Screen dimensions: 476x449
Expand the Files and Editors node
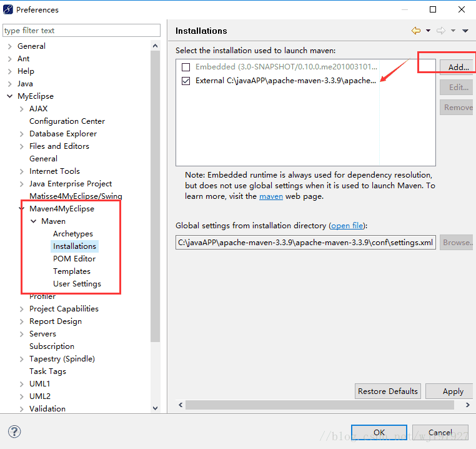coord(22,146)
